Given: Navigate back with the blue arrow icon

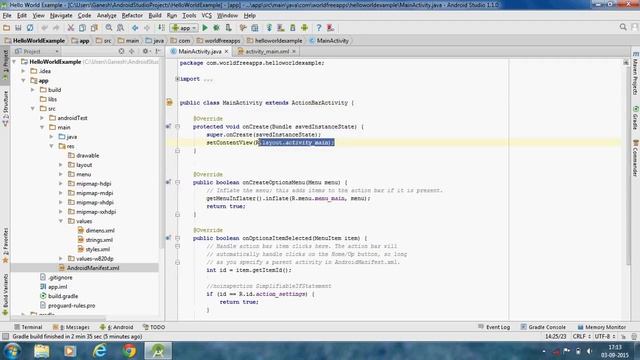Looking at the screenshot, I should tap(135, 28).
